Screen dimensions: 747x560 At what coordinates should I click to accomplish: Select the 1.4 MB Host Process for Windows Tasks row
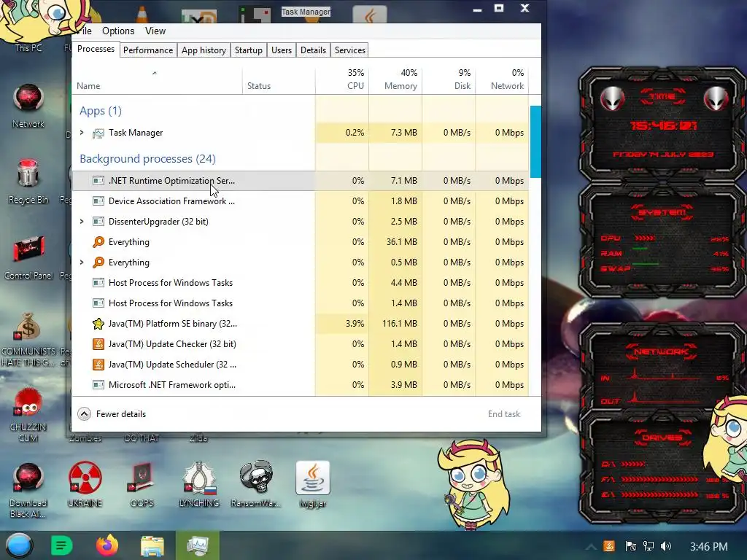coord(300,303)
